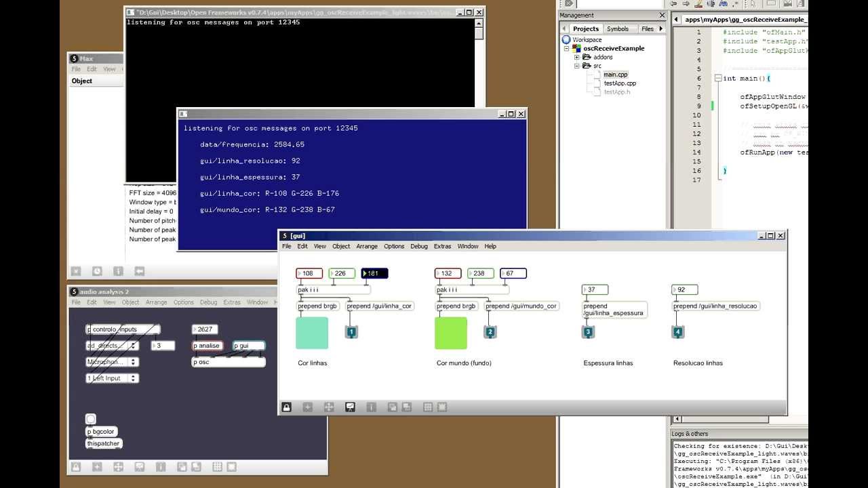Click the clear icon in Max window toolbar
This screenshot has width=868, height=488.
(x=76, y=271)
